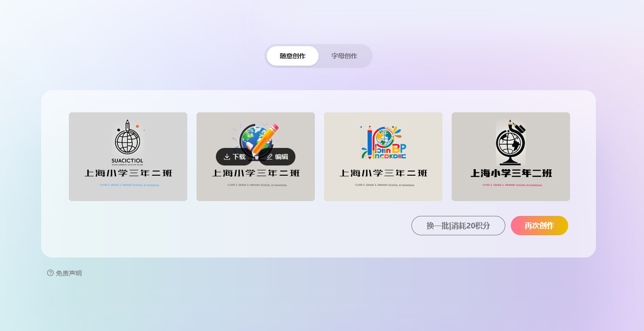Click the question mark icon beside 免责声明
The width and height of the screenshot is (644, 331).
click(50, 273)
